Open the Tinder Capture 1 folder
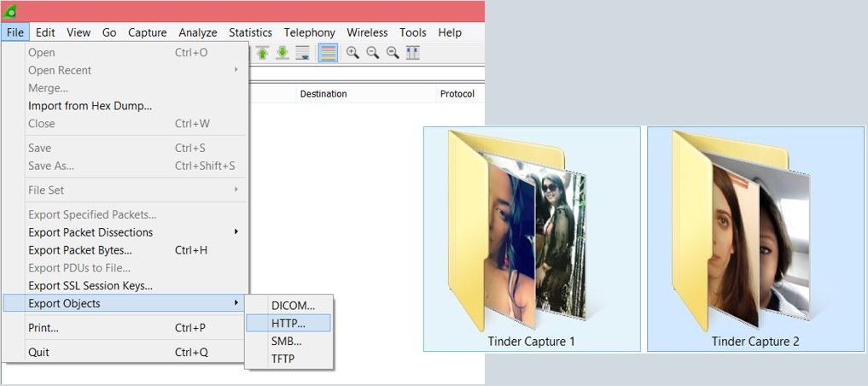Viewport: 868px width, 386px height. (x=532, y=239)
